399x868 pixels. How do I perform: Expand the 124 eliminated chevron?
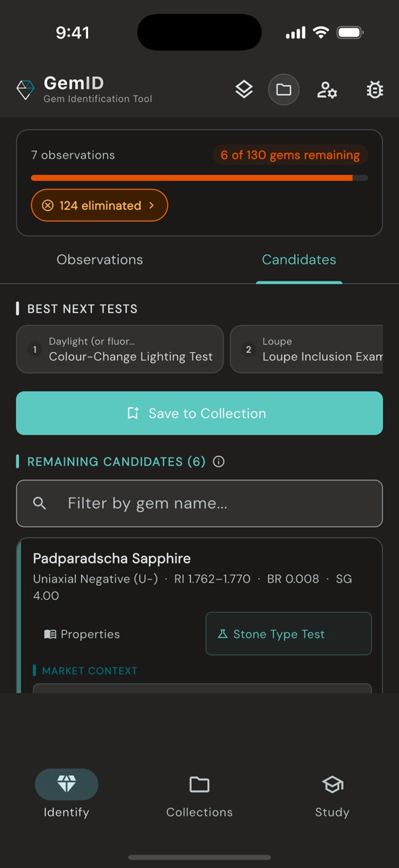(x=153, y=205)
